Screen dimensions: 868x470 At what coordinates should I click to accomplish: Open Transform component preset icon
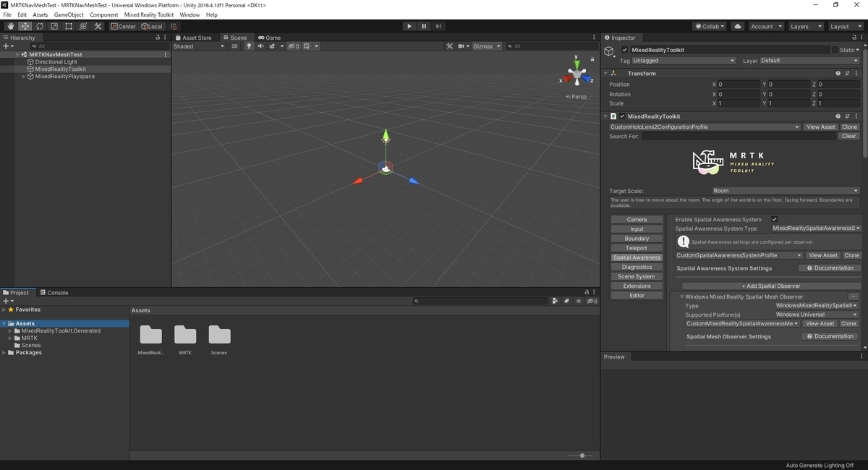click(x=848, y=73)
